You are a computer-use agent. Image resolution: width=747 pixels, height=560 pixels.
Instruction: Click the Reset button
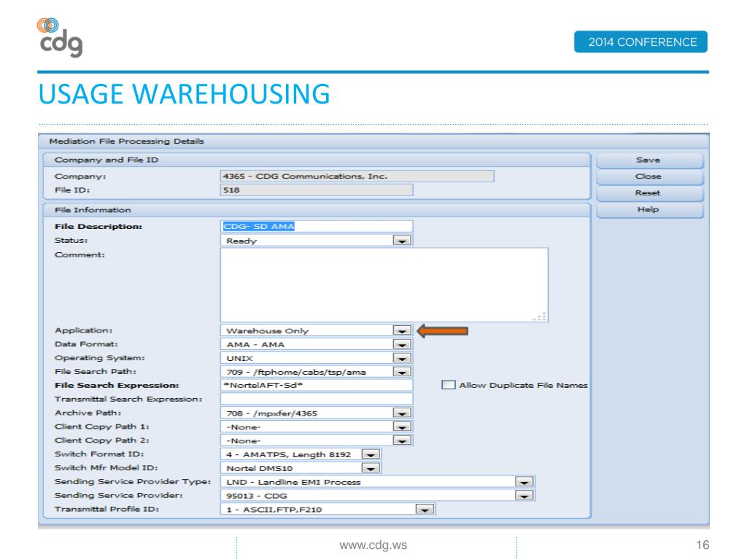coord(649,193)
